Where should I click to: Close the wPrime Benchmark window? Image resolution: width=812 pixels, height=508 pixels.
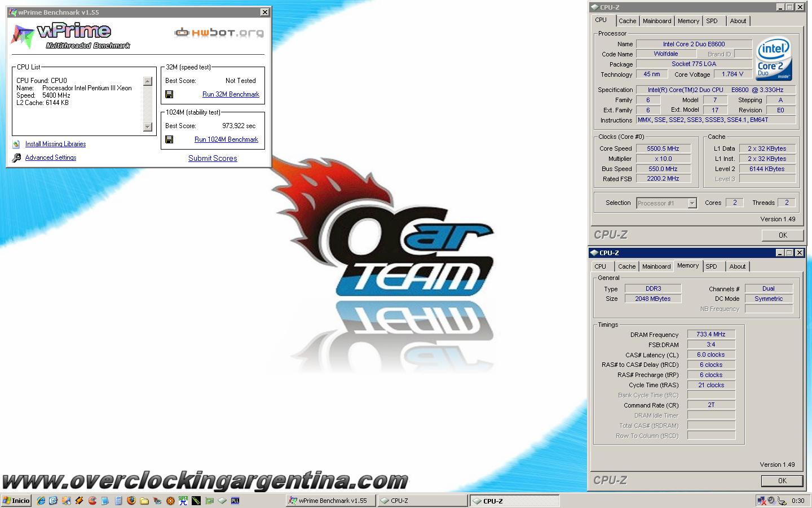(x=265, y=12)
